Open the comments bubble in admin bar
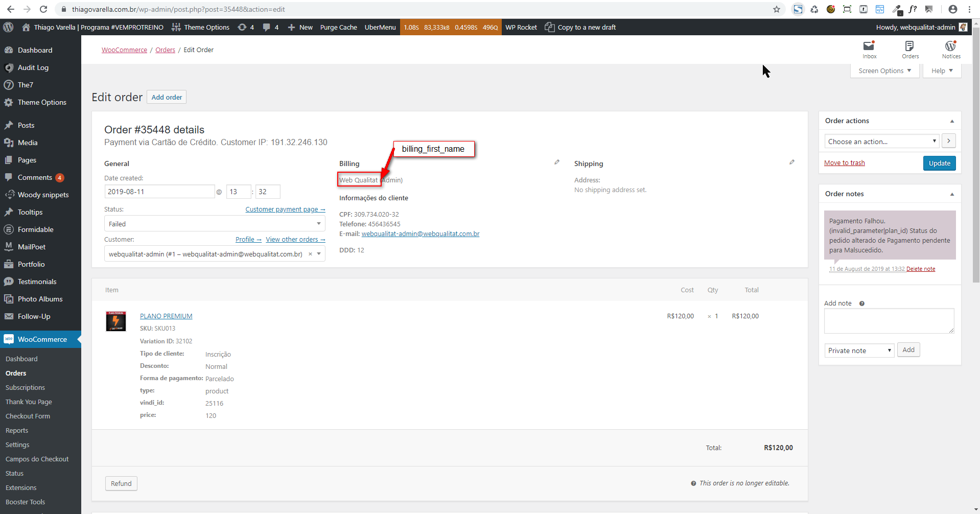Screen dimensions: 980x514 [x=270, y=27]
